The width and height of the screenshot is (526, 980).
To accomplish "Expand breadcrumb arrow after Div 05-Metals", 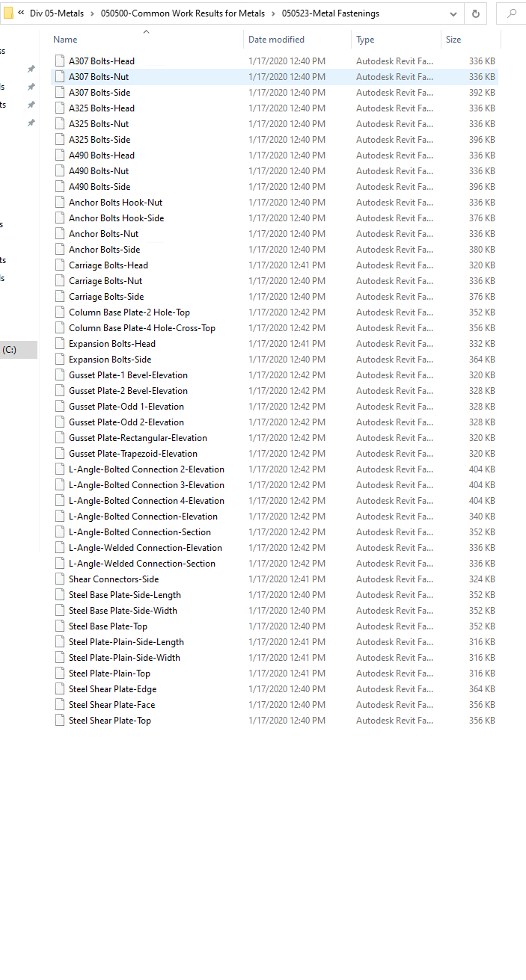I will click(x=93, y=13).
